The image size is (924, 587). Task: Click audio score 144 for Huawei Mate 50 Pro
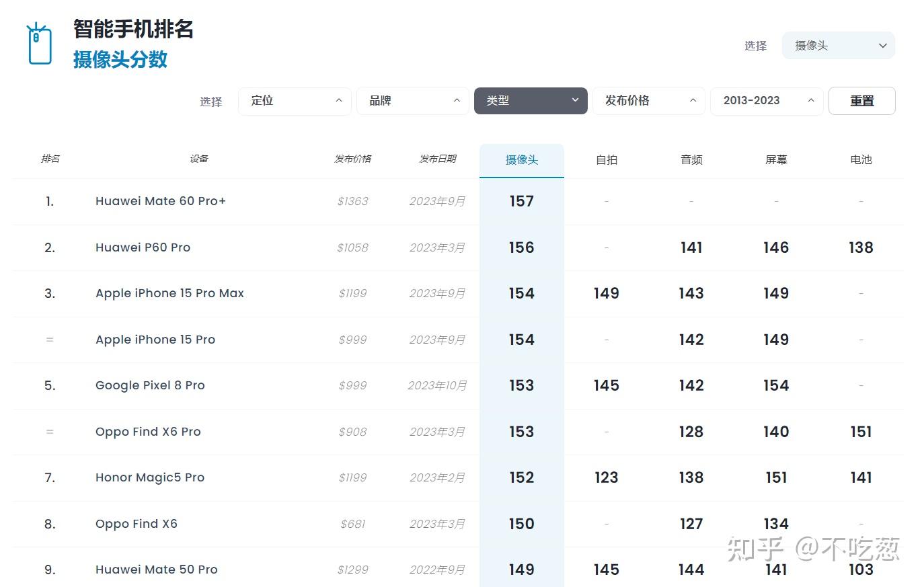691,570
